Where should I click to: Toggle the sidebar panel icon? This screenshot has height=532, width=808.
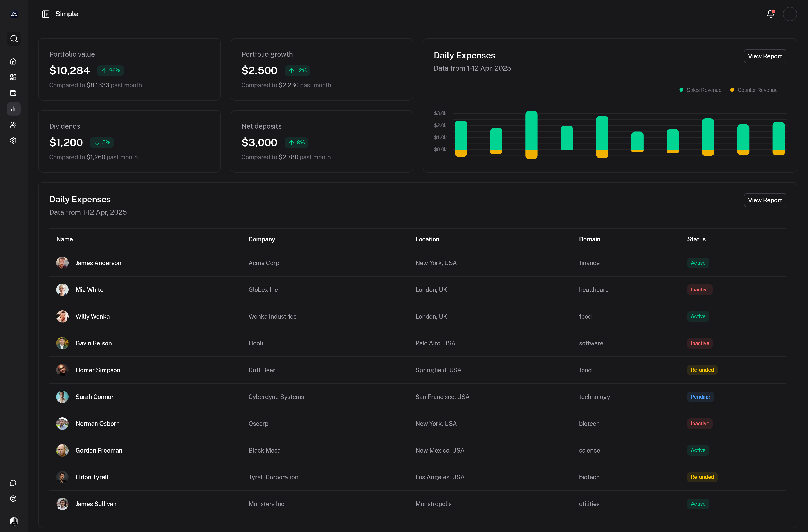tap(45, 14)
